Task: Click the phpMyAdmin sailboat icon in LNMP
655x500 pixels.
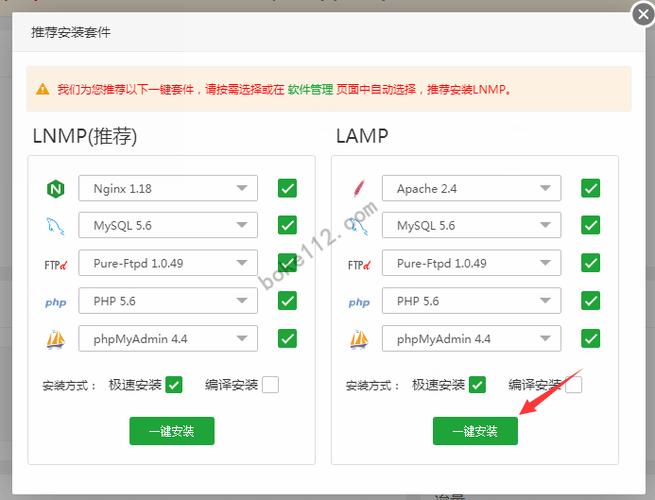Action: pyautogui.click(x=56, y=339)
